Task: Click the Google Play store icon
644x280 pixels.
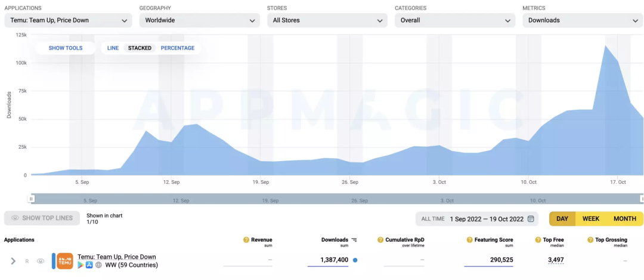Action: click(x=81, y=265)
